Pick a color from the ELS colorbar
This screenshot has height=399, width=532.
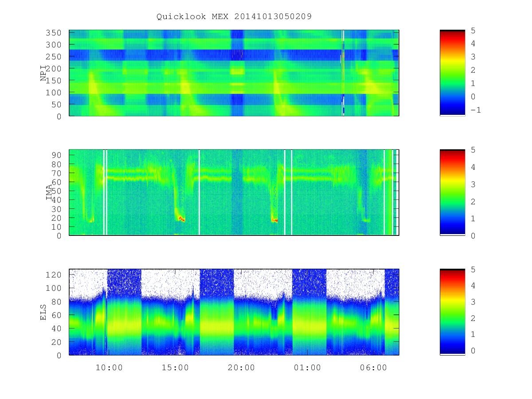(452, 312)
